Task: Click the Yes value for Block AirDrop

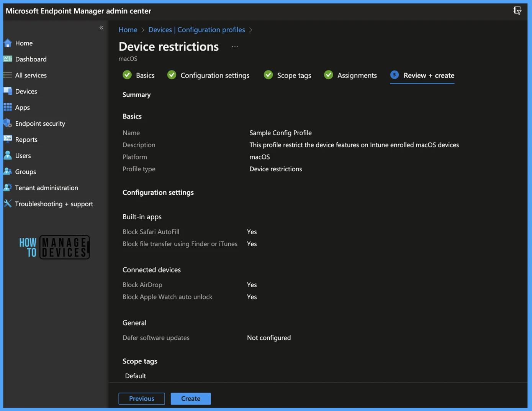Action: tap(252, 285)
